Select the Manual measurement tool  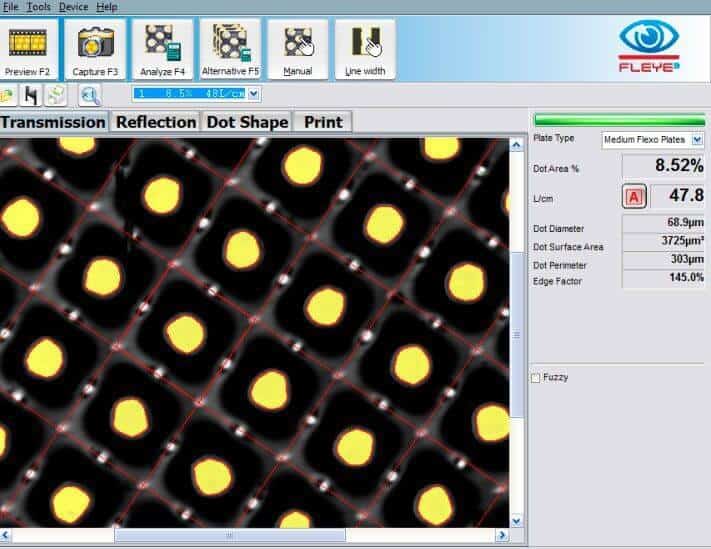(297, 50)
